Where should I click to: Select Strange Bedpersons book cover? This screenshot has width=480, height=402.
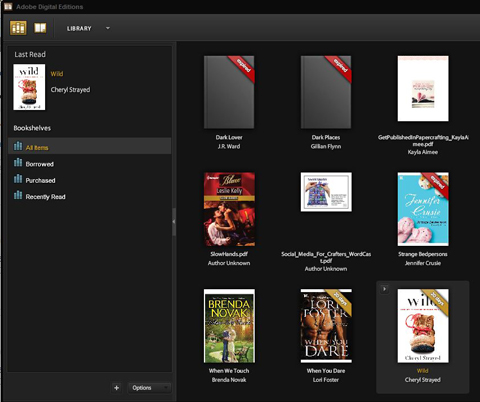423,209
